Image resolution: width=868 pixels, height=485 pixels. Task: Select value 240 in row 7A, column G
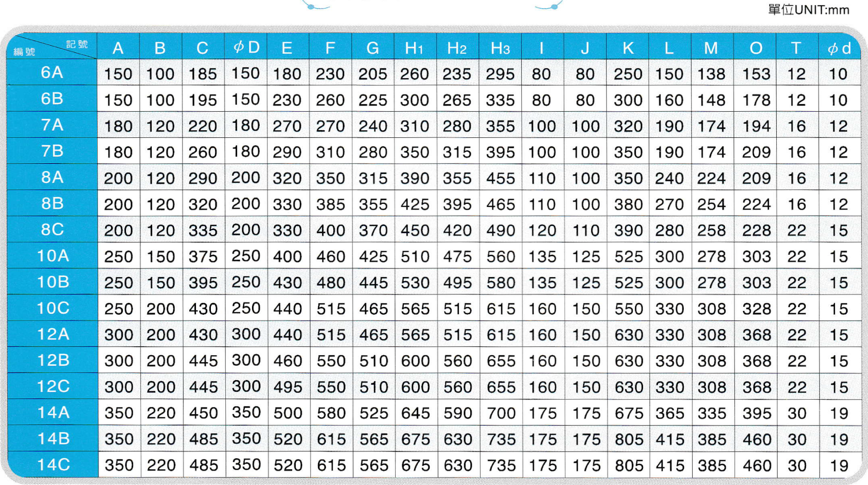click(x=373, y=126)
